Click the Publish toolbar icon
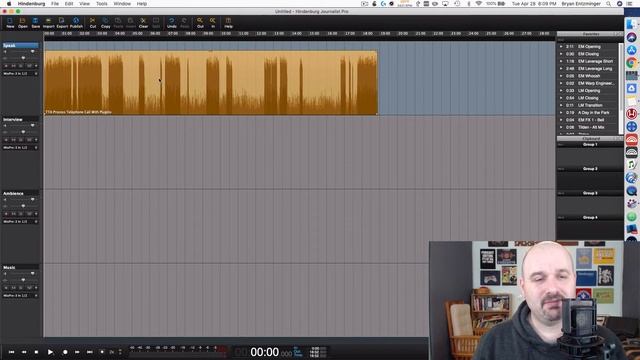The height and width of the screenshot is (360, 640). (x=76, y=23)
